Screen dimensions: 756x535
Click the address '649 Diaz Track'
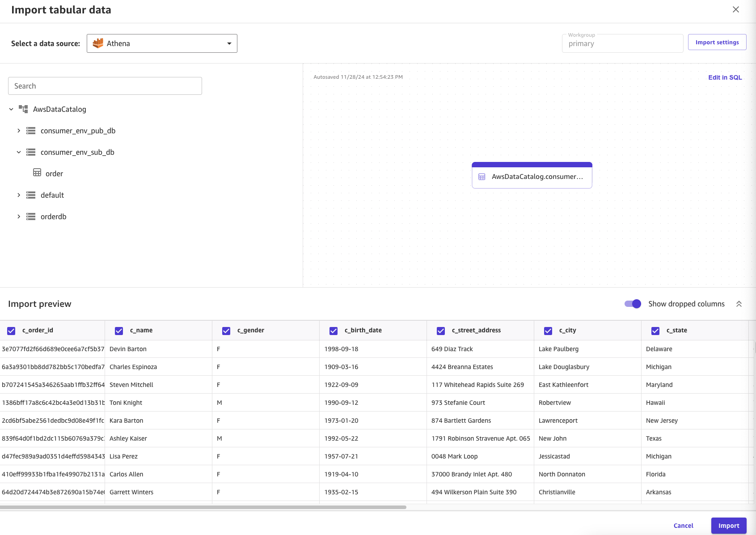(452, 349)
